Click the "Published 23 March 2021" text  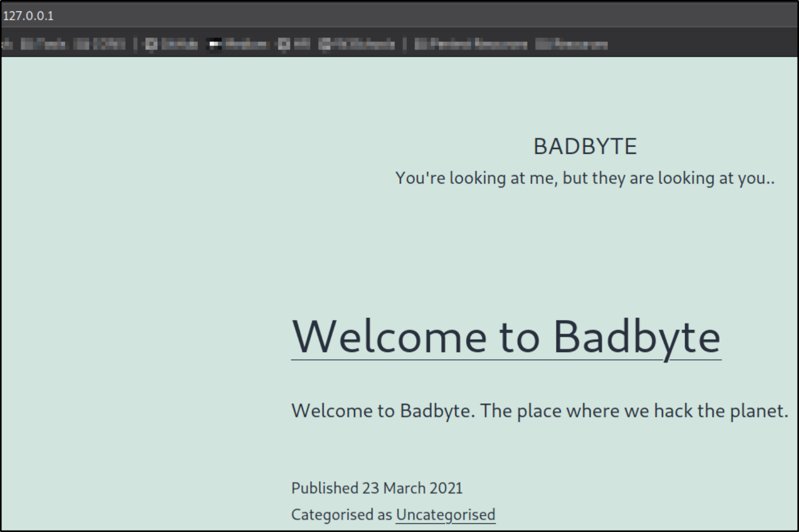377,488
